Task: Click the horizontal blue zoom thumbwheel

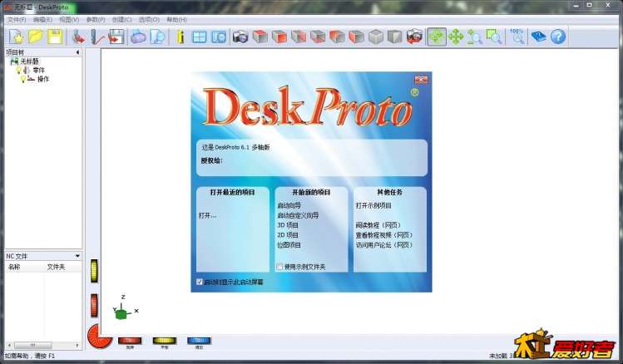Action: pos(199,341)
